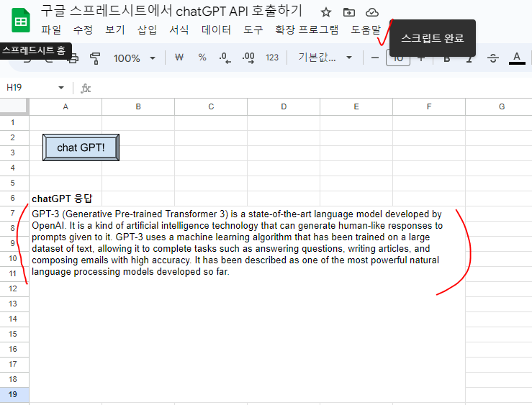This screenshot has height=405, width=532.
Task: Click the select-all corner box
Action: 14,106
